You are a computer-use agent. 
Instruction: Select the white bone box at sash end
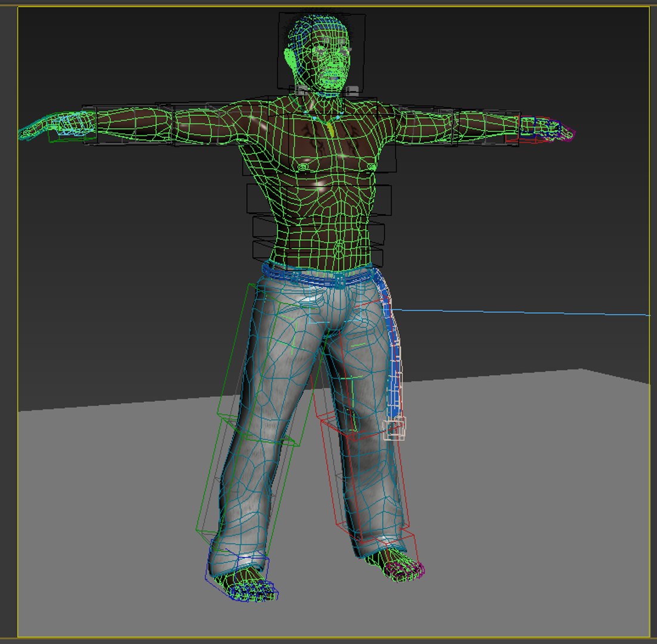coord(394,428)
